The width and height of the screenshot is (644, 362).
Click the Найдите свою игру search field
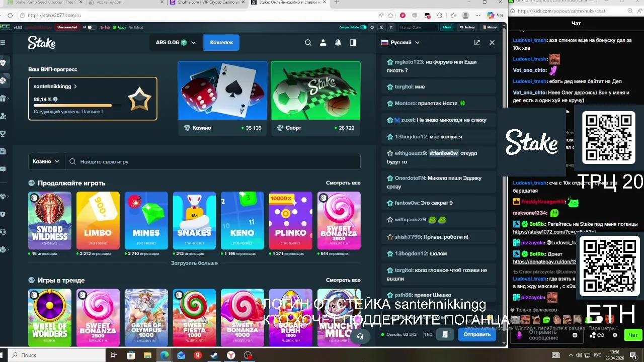pos(213,161)
